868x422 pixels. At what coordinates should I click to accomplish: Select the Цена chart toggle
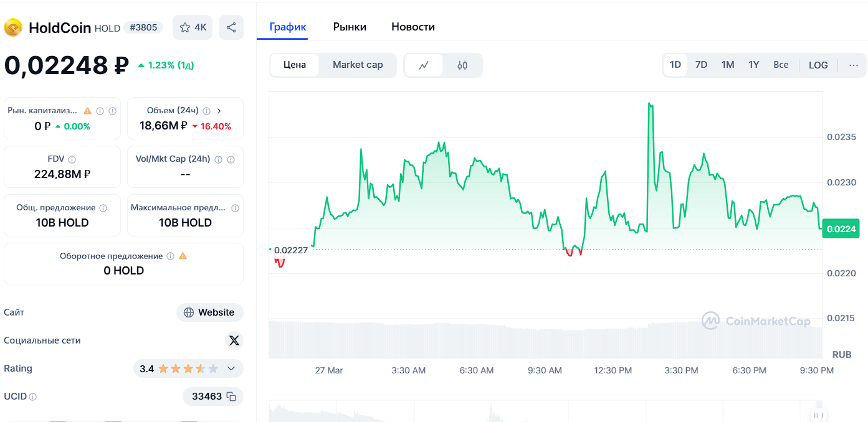point(295,65)
